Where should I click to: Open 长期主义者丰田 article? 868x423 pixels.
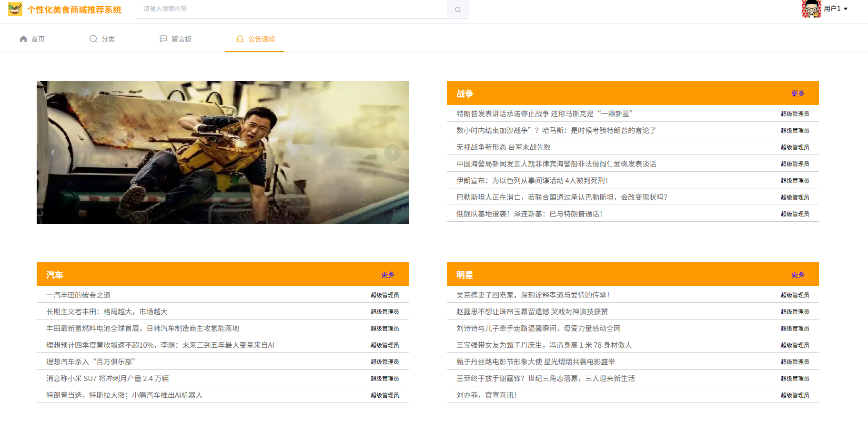[x=107, y=311]
